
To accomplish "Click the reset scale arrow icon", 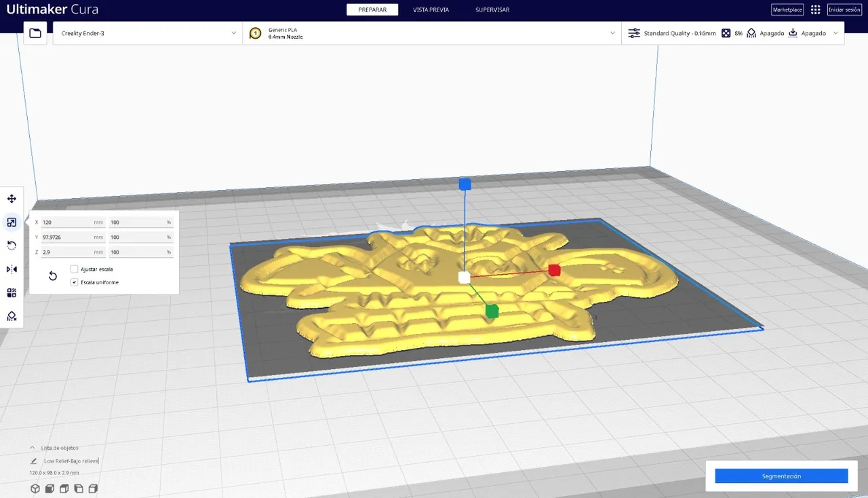I will pos(53,275).
